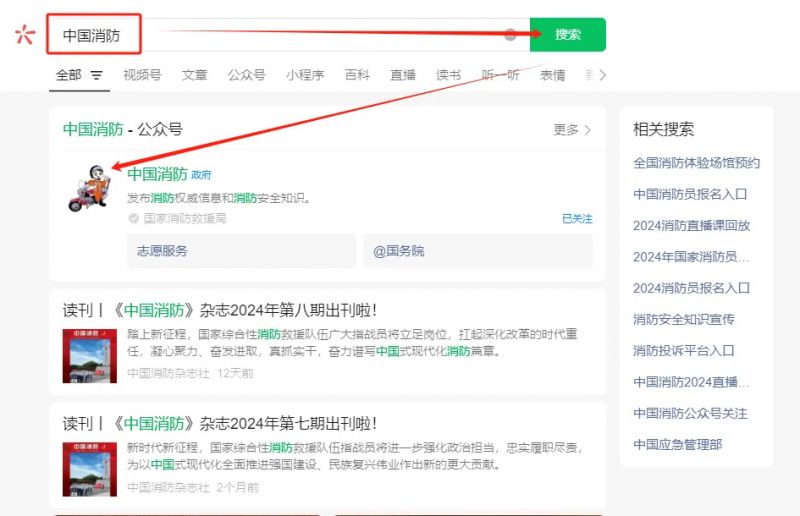The width and height of the screenshot is (800, 516).
Task: Open the 志愿服务 menu button
Action: pyautogui.click(x=241, y=251)
